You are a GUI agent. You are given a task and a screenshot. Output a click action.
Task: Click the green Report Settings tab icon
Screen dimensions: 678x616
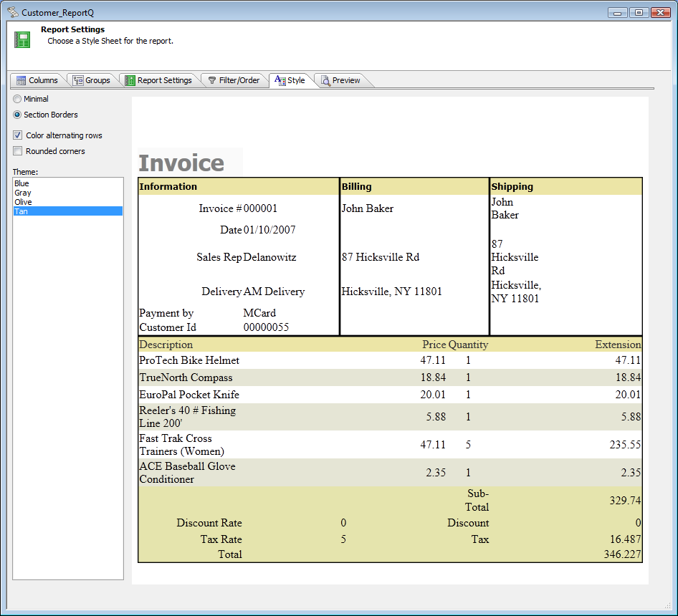(130, 80)
